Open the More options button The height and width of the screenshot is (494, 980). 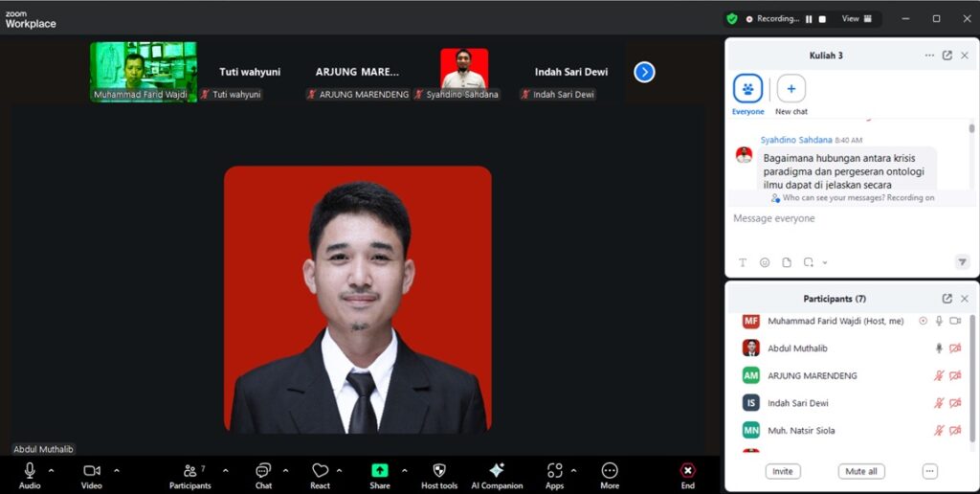coord(610,476)
